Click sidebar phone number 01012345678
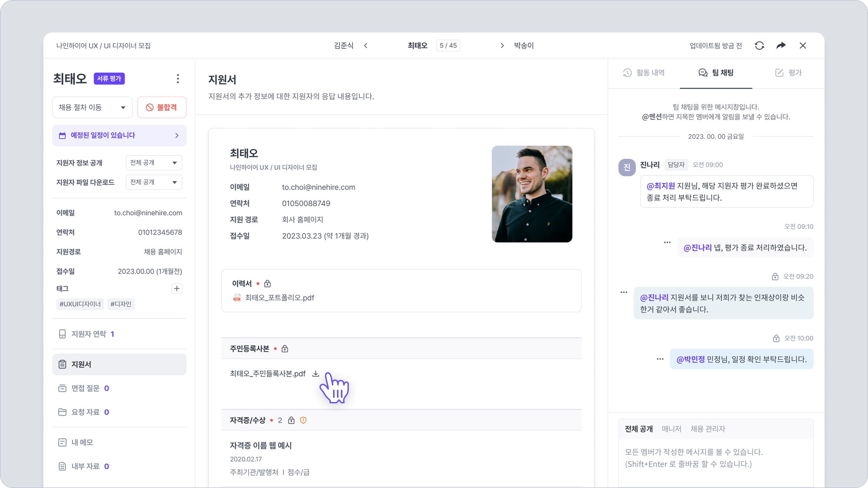868x488 pixels. point(160,233)
